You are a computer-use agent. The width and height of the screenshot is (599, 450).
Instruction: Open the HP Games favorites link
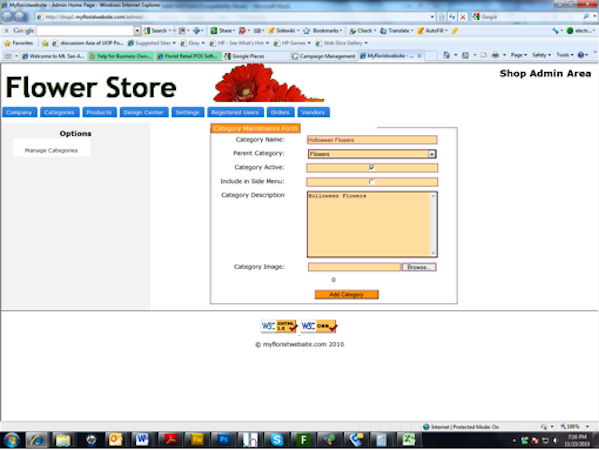pos(292,43)
